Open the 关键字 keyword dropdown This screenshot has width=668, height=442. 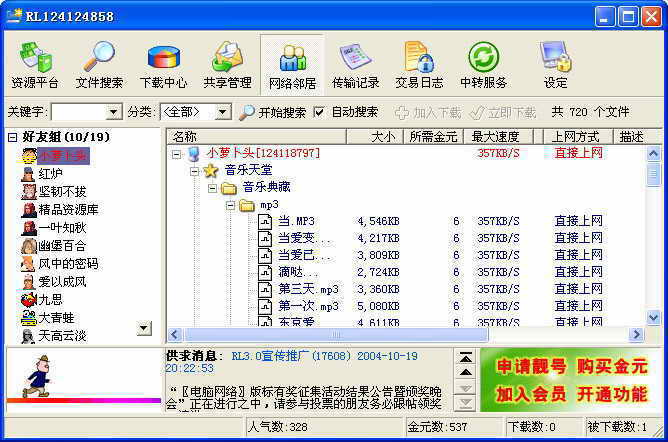click(x=113, y=112)
